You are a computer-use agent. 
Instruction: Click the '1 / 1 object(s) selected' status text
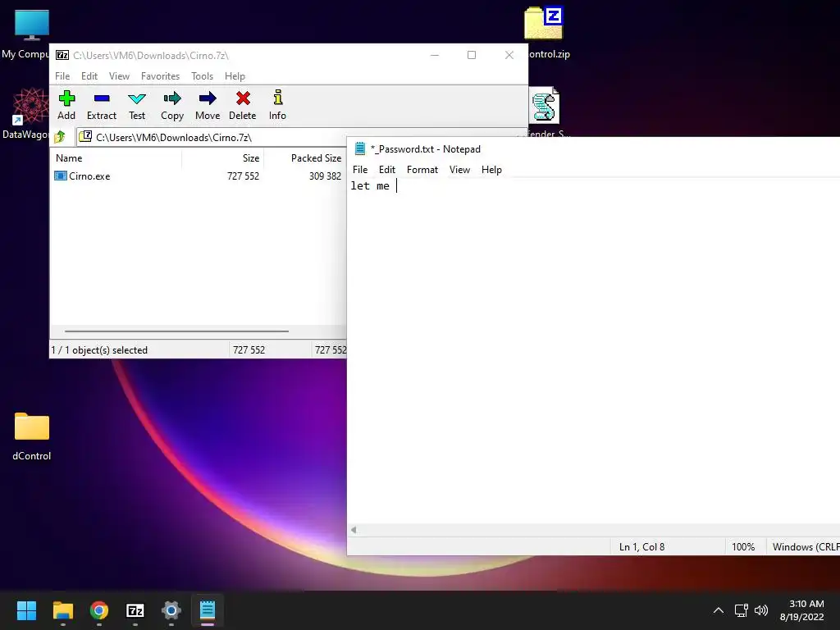pos(99,349)
